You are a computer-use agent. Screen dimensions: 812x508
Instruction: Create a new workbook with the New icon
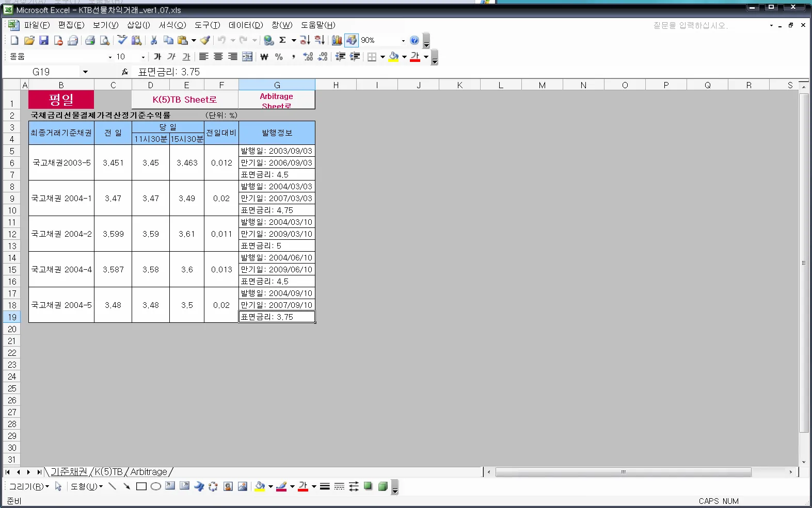point(14,40)
